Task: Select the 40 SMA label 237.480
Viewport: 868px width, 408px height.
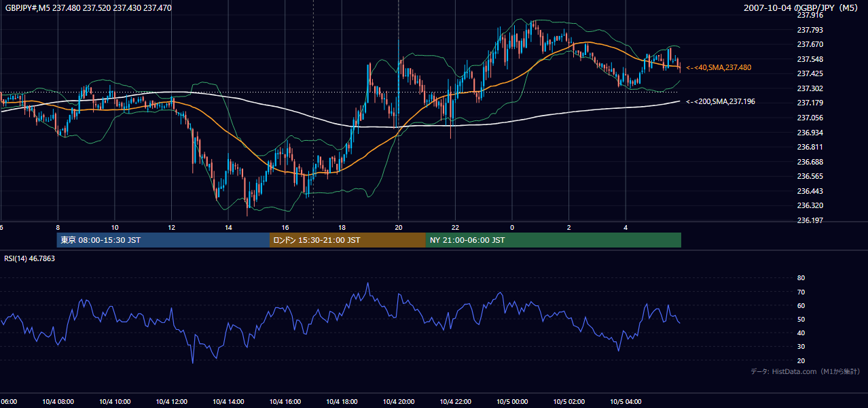Action: (719, 67)
